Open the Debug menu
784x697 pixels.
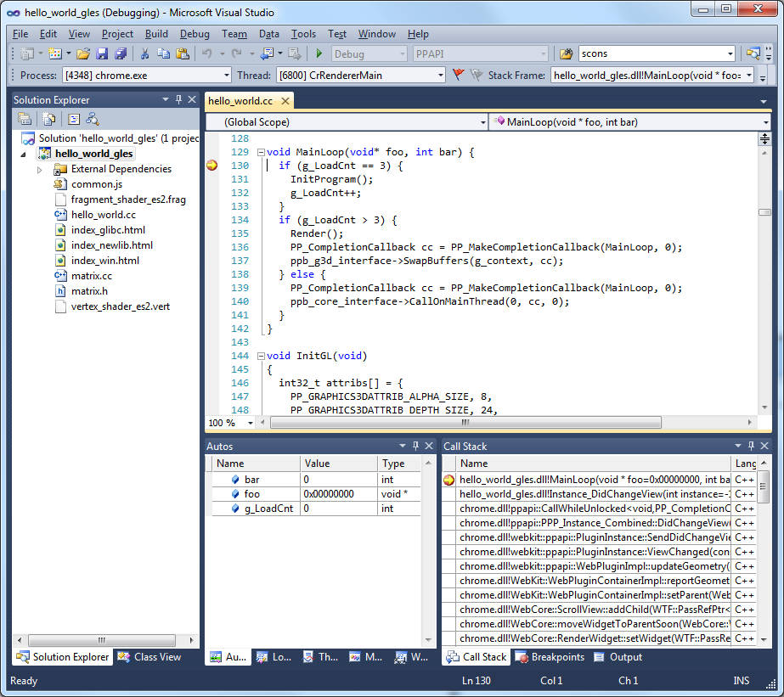click(195, 33)
